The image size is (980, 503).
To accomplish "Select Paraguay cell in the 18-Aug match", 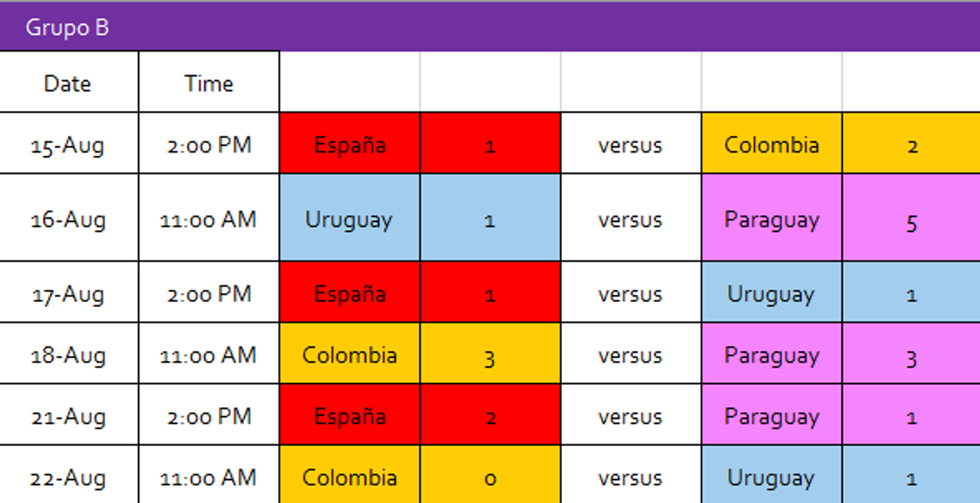I will (x=771, y=355).
